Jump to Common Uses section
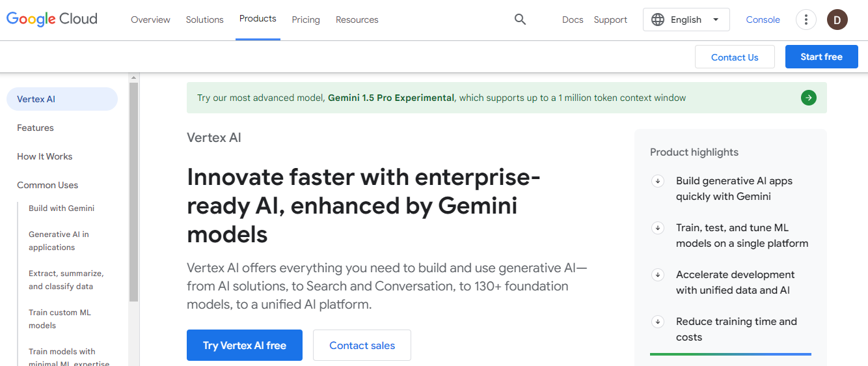The width and height of the screenshot is (868, 366). [47, 185]
